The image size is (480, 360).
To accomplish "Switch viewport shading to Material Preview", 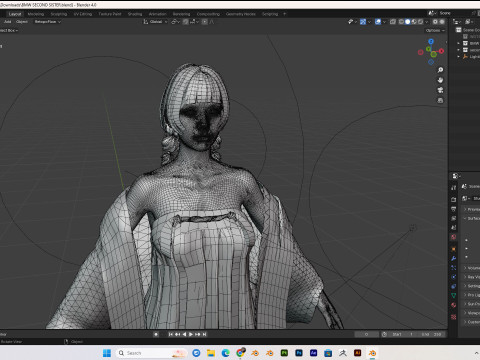I will [414, 22].
